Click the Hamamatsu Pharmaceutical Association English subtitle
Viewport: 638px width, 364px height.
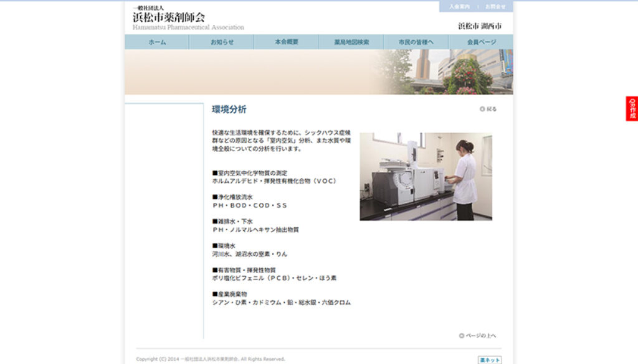[188, 27]
